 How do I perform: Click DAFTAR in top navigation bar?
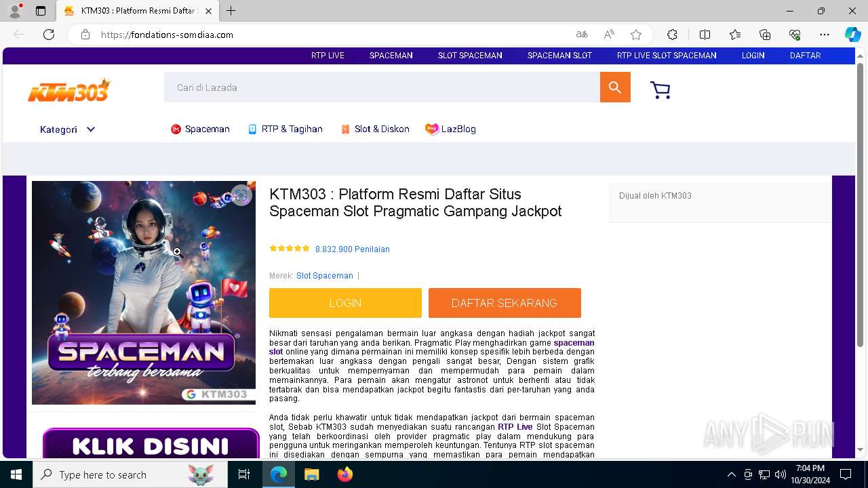click(805, 56)
